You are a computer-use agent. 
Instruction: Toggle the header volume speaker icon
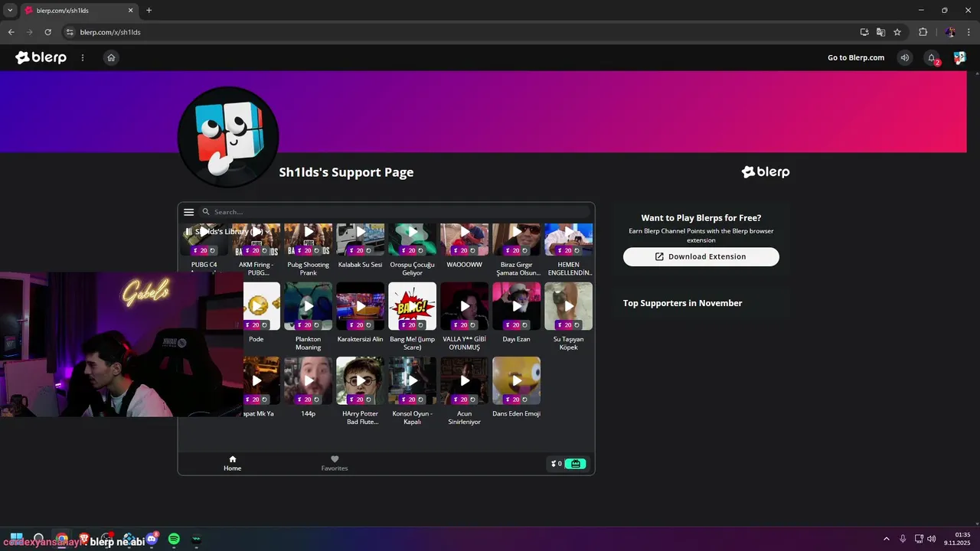click(905, 57)
